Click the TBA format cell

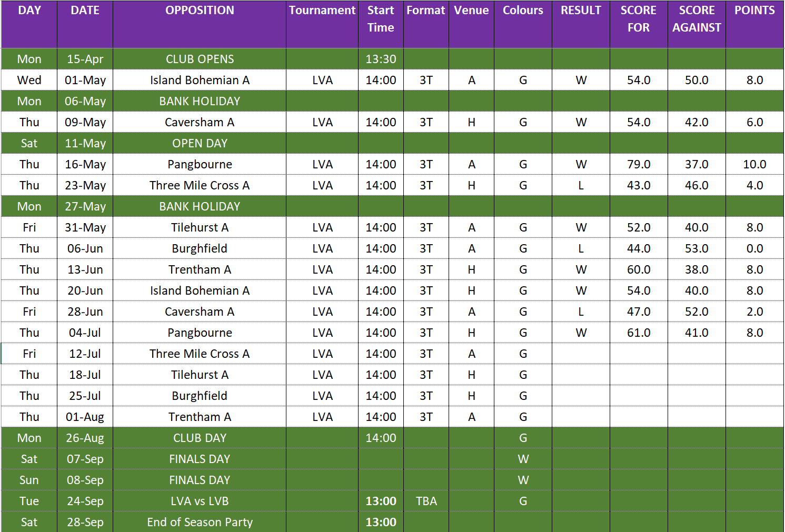coord(426,501)
